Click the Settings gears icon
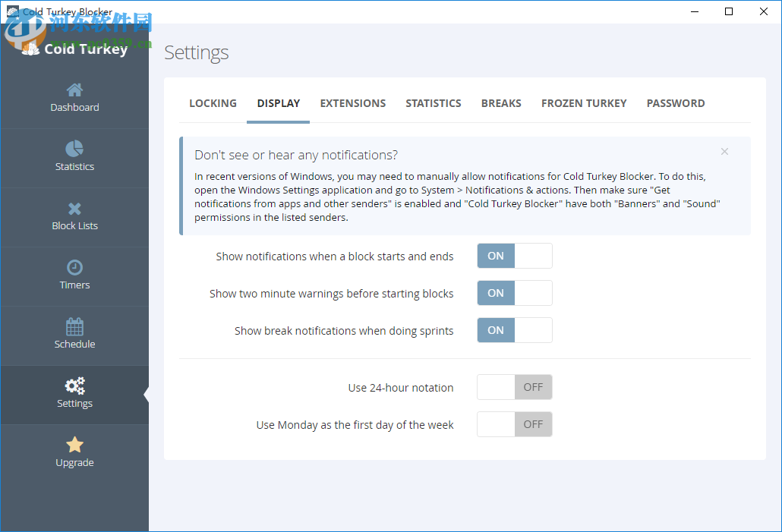Viewport: 782px width, 532px height. (x=74, y=384)
